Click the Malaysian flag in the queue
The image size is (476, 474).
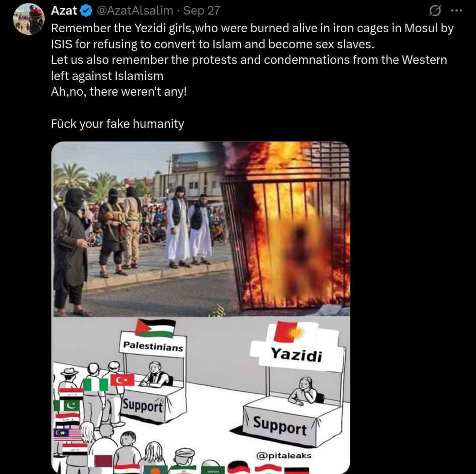point(68,435)
